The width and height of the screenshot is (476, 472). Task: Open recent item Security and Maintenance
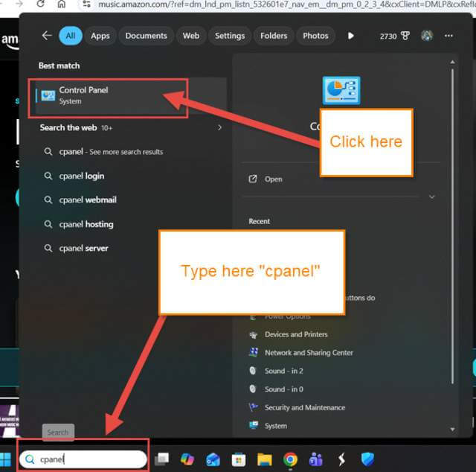(304, 407)
